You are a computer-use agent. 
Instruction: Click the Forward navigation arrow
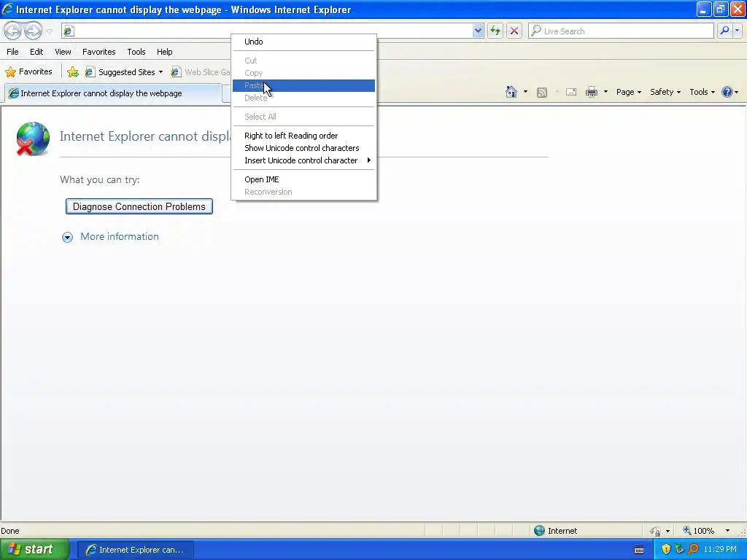tap(33, 31)
